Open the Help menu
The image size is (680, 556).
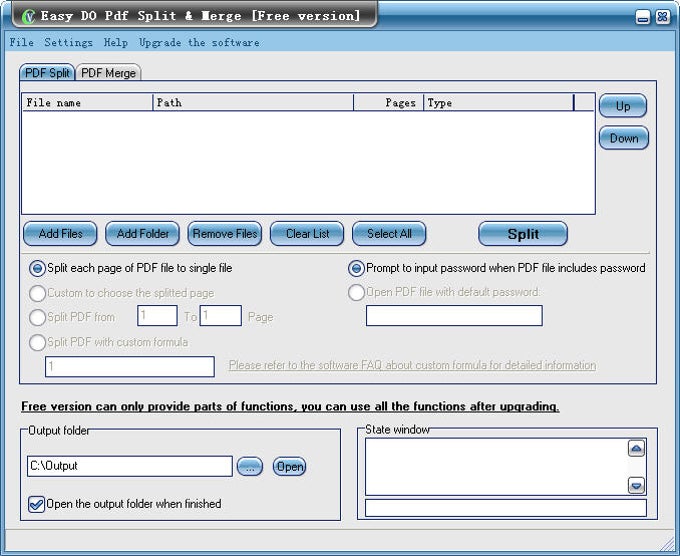click(x=116, y=43)
